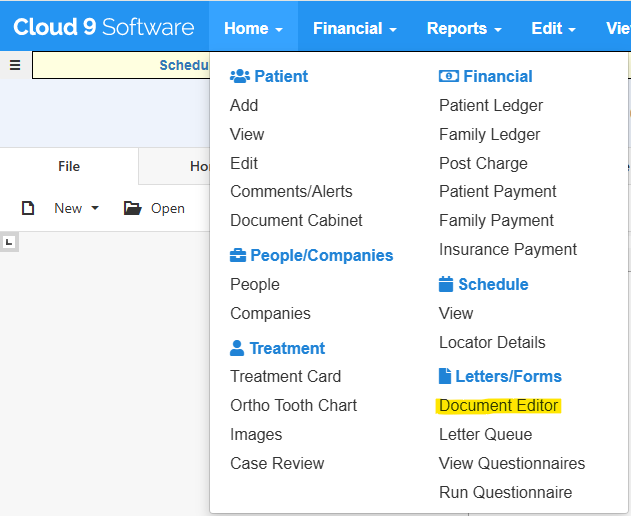Choose Add under Patient
631x516 pixels.
click(x=244, y=105)
